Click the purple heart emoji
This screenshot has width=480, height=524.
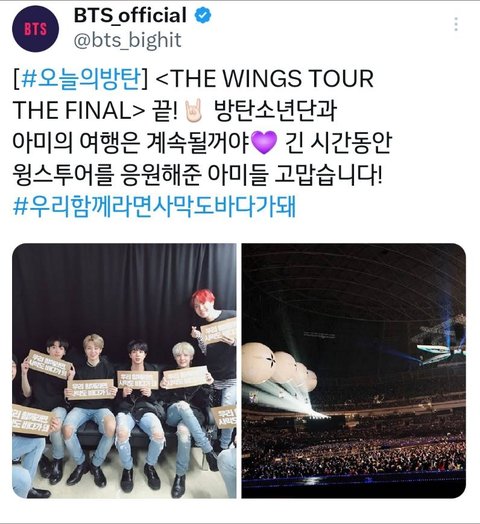pos(264,143)
